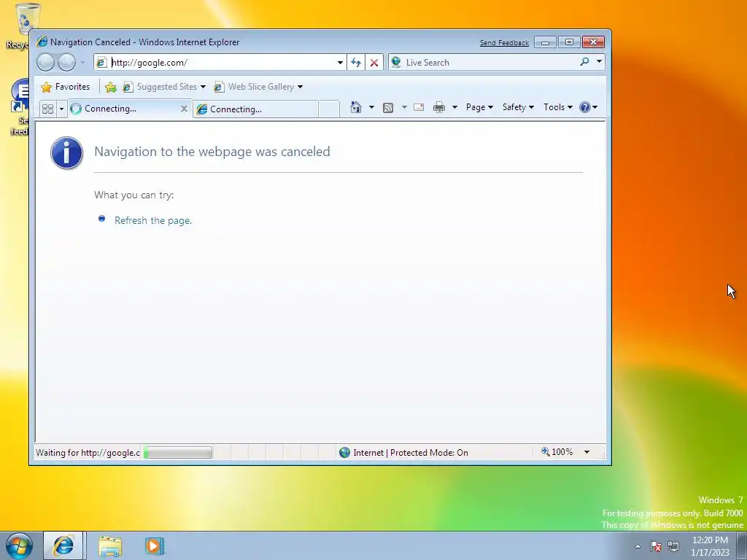Open the Windows Start orb
This screenshot has height=560, width=747.
coord(19,545)
